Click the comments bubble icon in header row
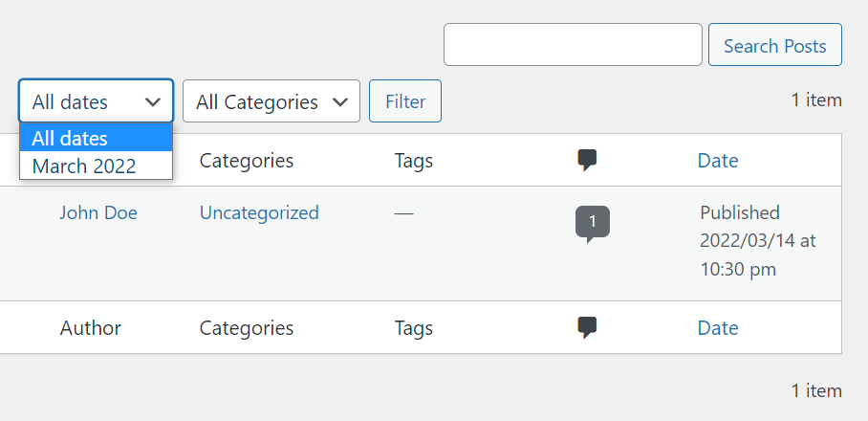Image resolution: width=868 pixels, height=421 pixels. 587,161
